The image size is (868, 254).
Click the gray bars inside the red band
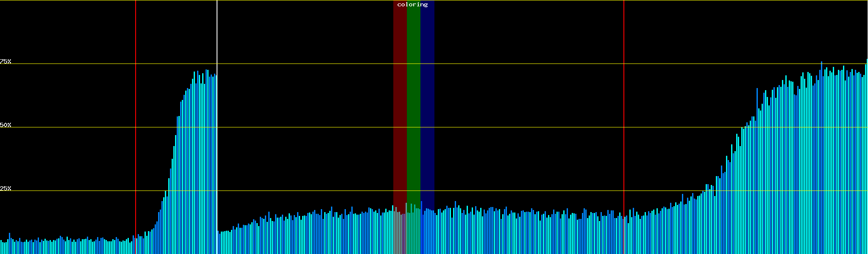pos(399,233)
